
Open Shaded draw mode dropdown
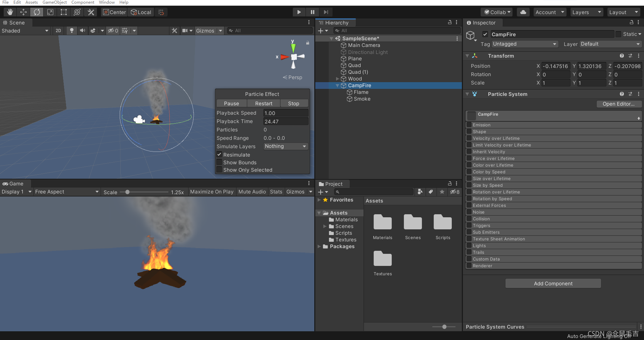coord(25,31)
